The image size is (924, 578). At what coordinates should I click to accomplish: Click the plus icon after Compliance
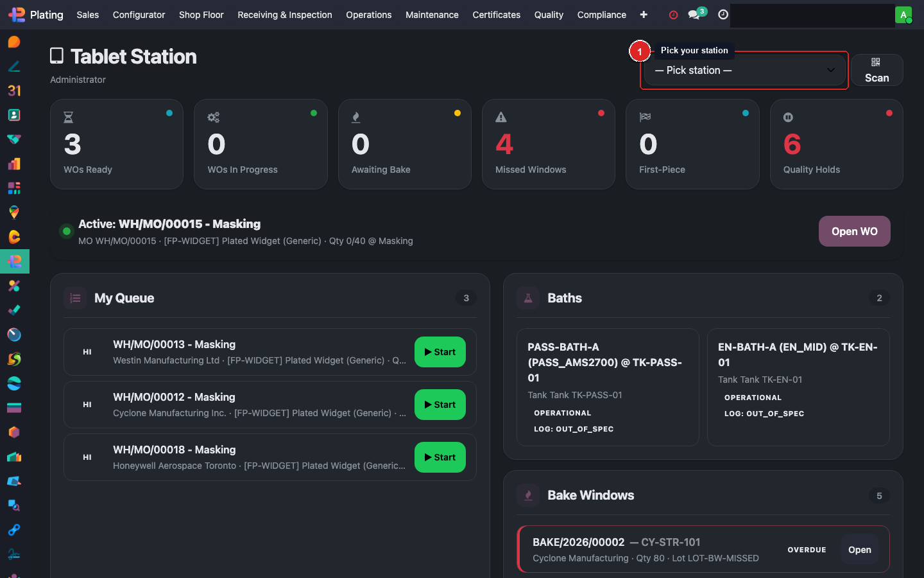click(644, 15)
